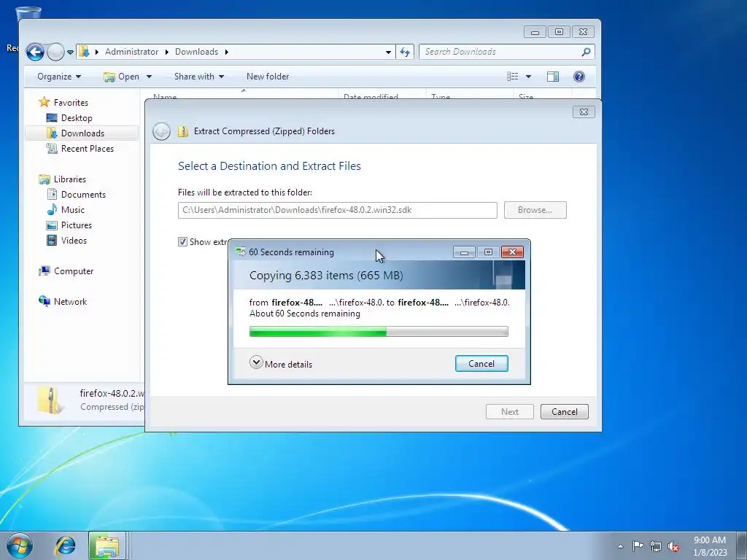
Task: Show hidden system tray icons
Action: click(x=620, y=546)
